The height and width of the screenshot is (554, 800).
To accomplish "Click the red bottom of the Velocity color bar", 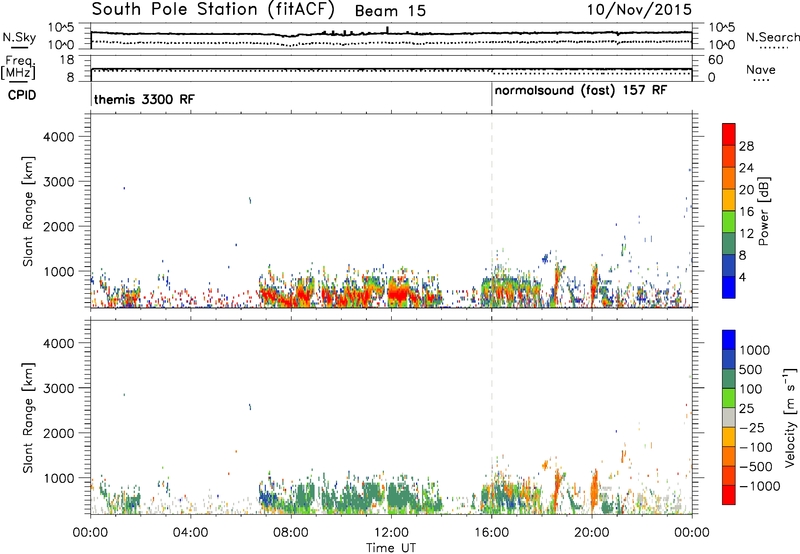I will [729, 495].
